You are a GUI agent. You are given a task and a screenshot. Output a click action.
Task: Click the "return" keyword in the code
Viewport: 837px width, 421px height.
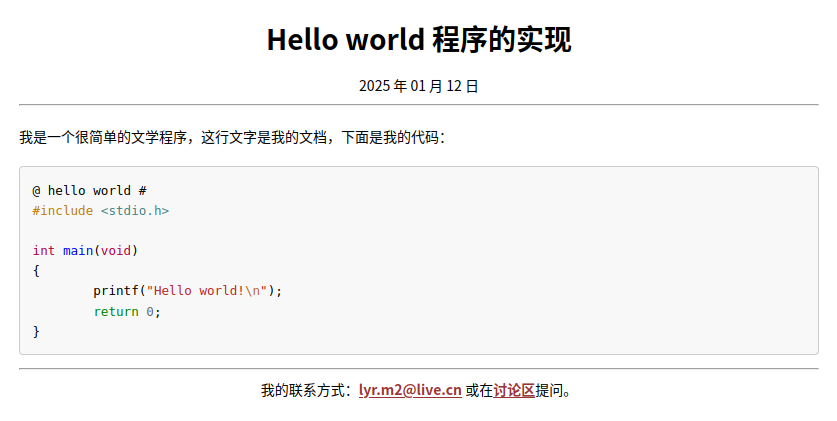point(116,311)
